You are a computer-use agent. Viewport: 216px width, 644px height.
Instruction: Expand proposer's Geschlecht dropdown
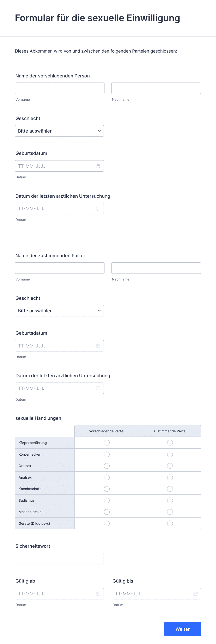[x=59, y=131]
